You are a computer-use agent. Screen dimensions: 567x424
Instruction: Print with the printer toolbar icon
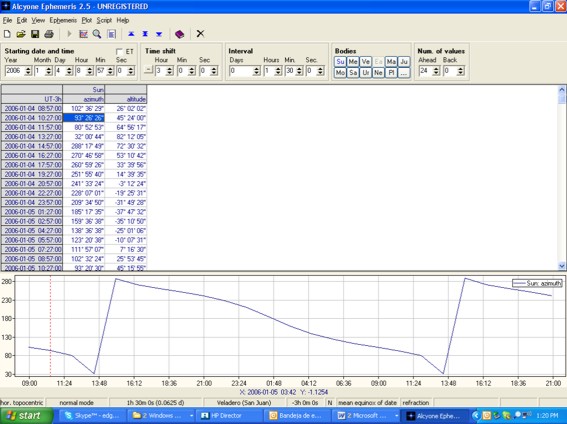click(49, 34)
